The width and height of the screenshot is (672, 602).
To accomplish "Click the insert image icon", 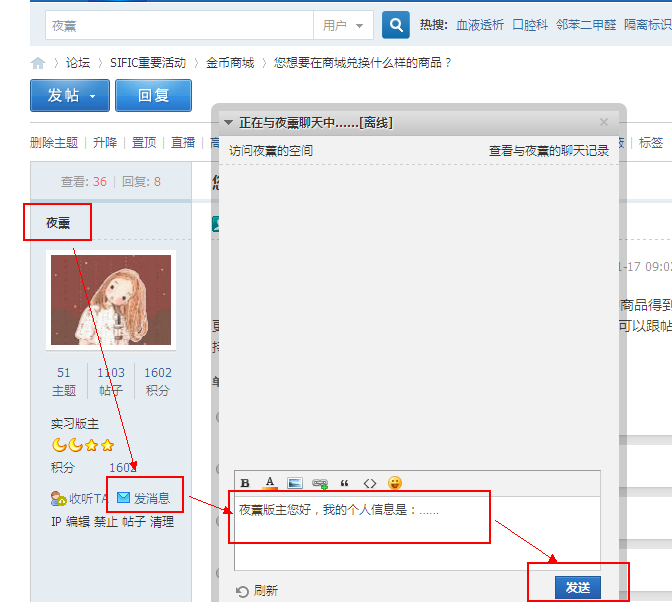I will pos(295,483).
